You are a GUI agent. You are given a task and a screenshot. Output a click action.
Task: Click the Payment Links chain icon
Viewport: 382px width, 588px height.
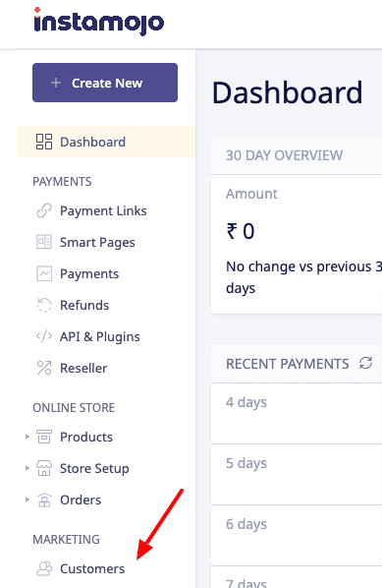pyautogui.click(x=44, y=210)
